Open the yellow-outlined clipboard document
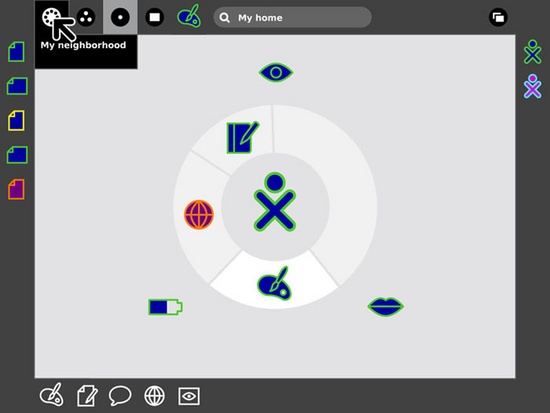Viewport: 550px width, 413px height. point(16,120)
